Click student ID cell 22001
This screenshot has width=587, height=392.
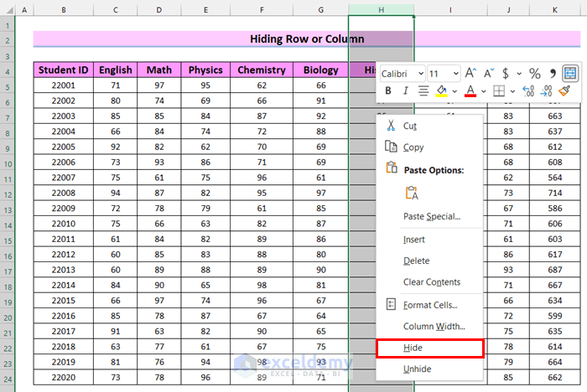[64, 85]
